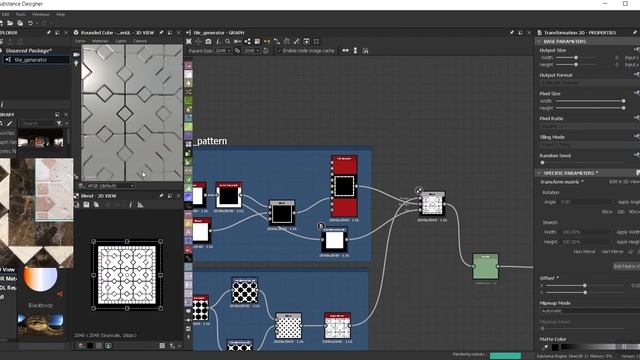Open the Windows menu
This screenshot has height=360, width=640.
coord(41,14)
